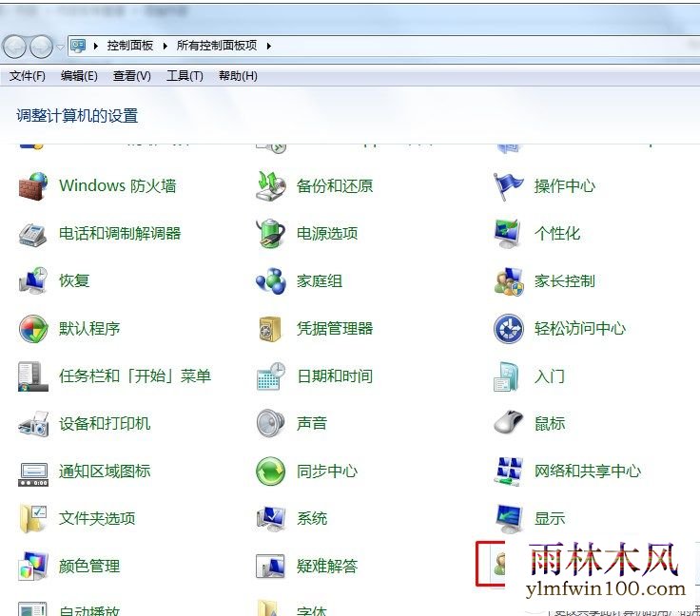This screenshot has height=616, width=700.
Task: Click the 通知区域图标 notification area icon
Action: pyautogui.click(x=33, y=474)
